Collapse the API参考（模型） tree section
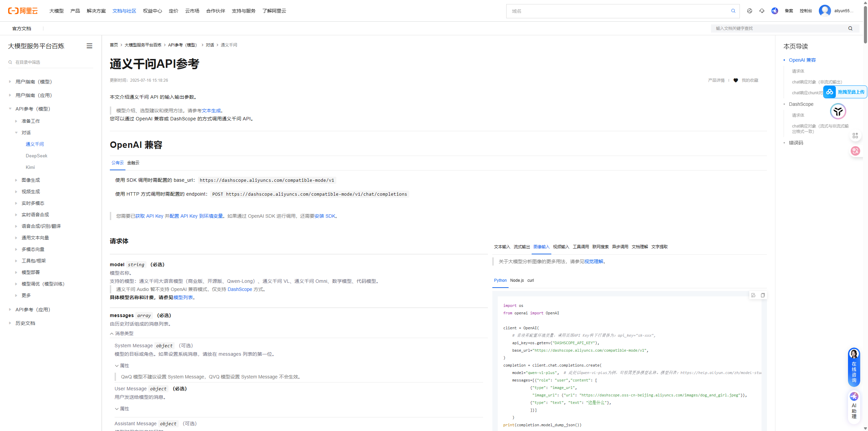The height and width of the screenshot is (431, 868). pyautogui.click(x=10, y=109)
